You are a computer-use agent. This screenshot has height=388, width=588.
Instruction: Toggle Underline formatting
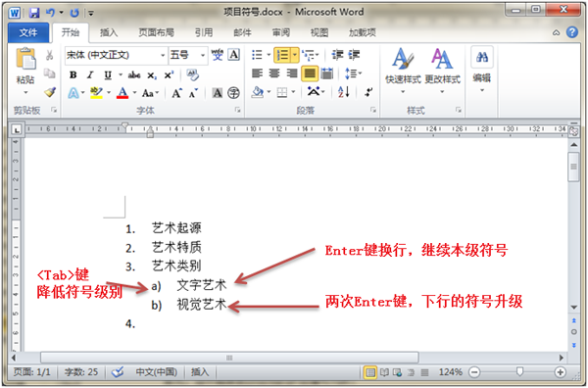tap(108, 75)
